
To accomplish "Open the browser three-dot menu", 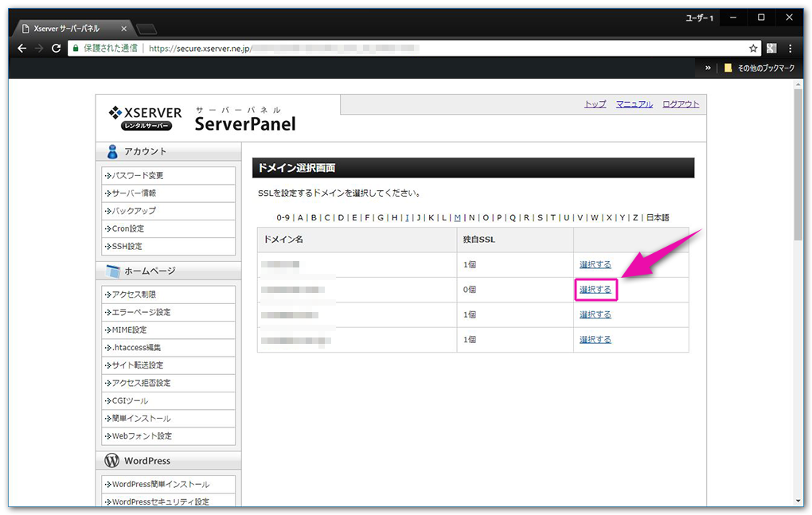I will (791, 48).
